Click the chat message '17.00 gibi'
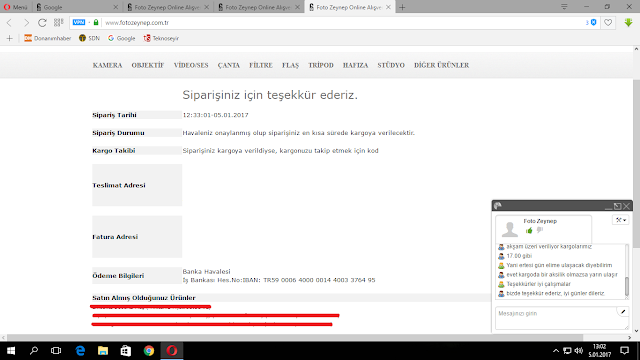 pos(519,256)
